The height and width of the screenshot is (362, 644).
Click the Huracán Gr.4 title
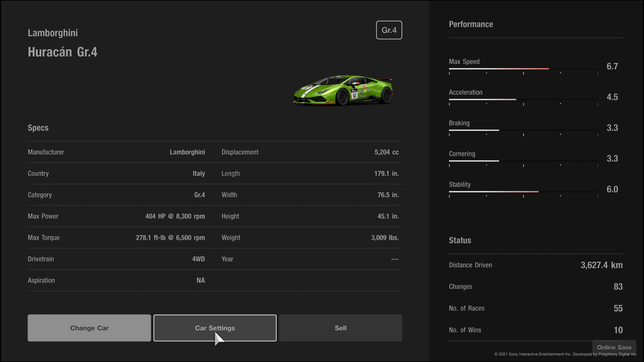point(63,52)
